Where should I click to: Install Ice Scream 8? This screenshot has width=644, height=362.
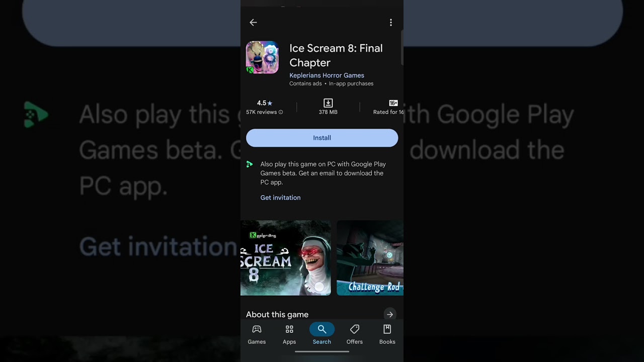coord(322,138)
